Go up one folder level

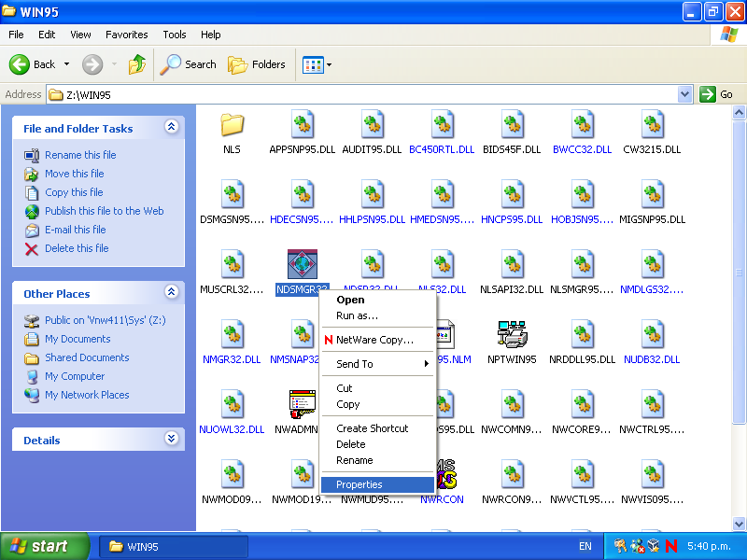click(137, 64)
